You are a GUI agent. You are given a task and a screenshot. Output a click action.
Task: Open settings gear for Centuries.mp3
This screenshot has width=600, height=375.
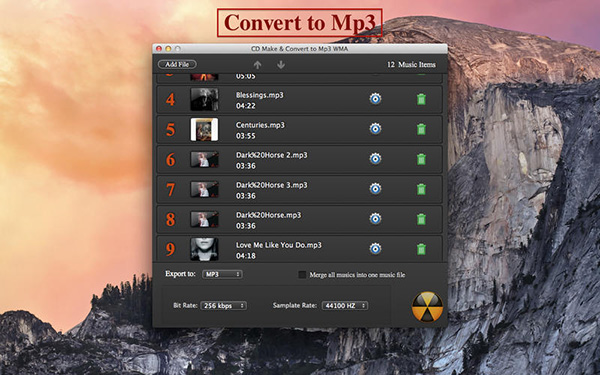click(x=375, y=129)
